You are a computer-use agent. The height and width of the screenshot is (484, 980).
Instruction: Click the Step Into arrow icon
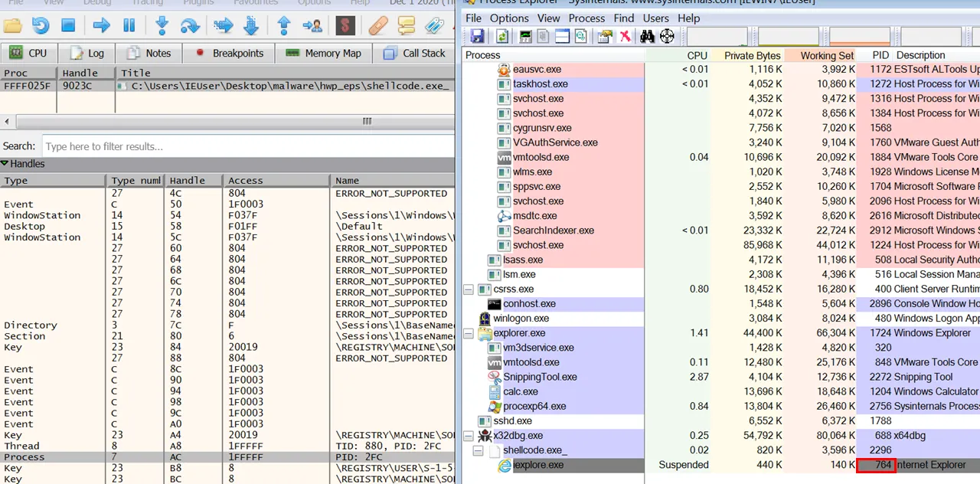click(162, 25)
